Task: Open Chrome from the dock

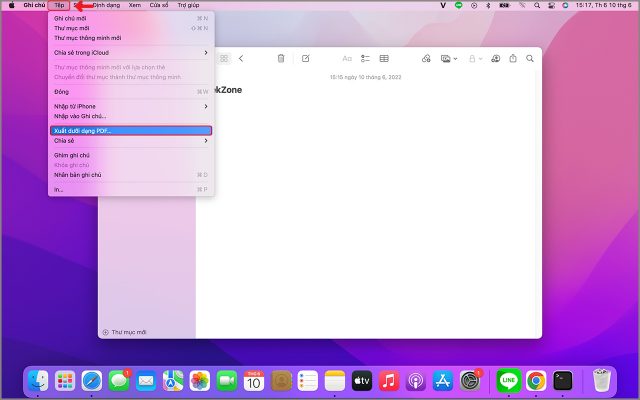Action: [x=536, y=380]
